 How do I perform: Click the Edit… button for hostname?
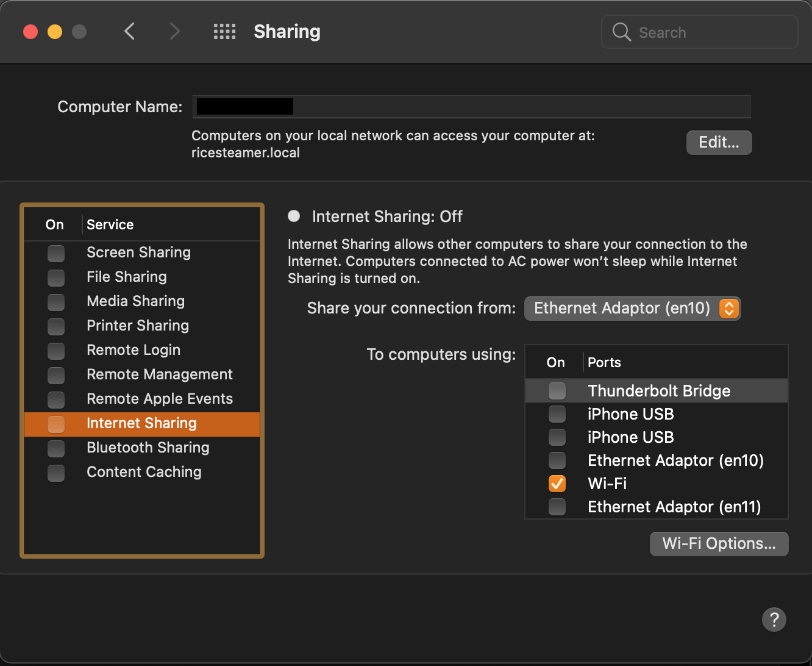tap(719, 143)
